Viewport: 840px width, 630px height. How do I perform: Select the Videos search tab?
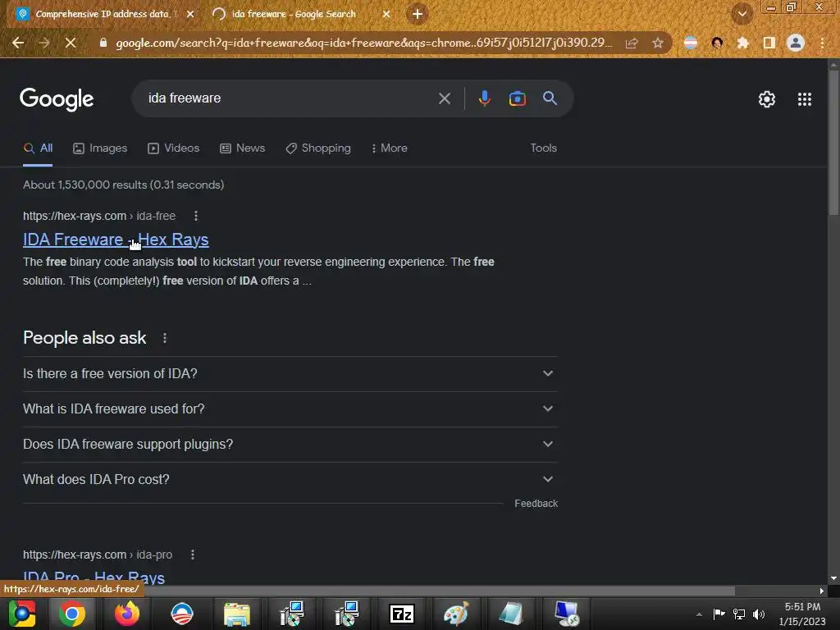coord(174,148)
